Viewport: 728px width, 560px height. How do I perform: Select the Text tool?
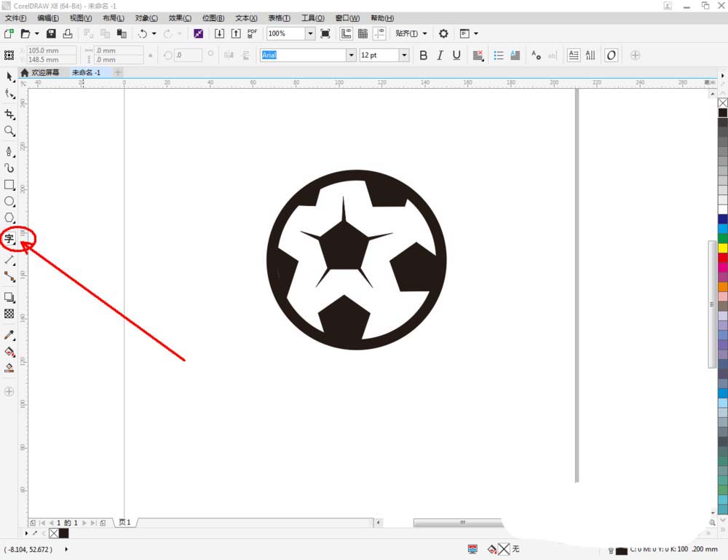[9, 239]
